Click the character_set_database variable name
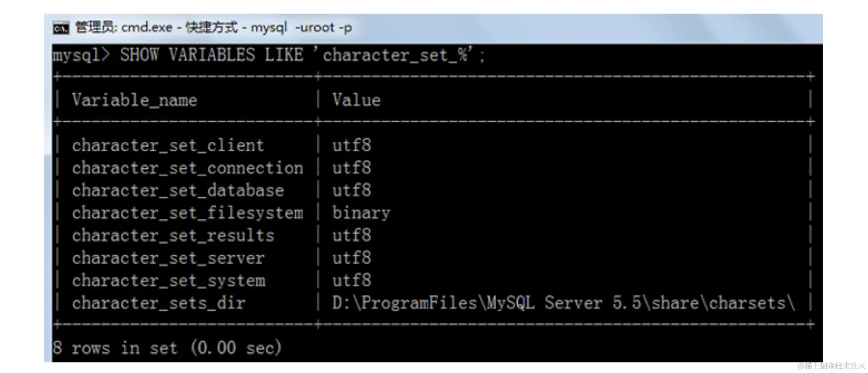This screenshot has height=373, width=868. [x=178, y=191]
